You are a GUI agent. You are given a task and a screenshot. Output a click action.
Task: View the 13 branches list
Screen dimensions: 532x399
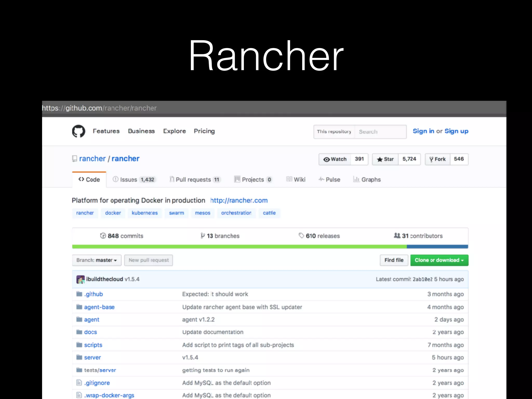coord(220,236)
